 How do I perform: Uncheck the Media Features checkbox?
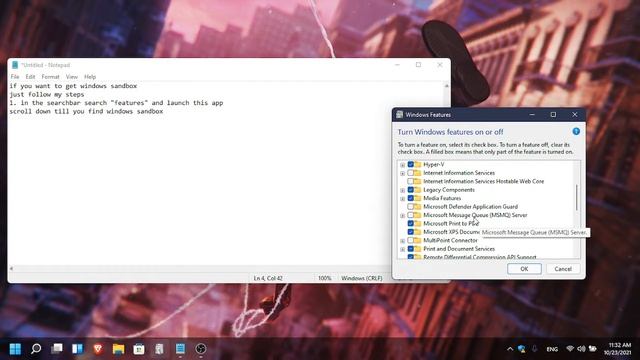(411, 198)
